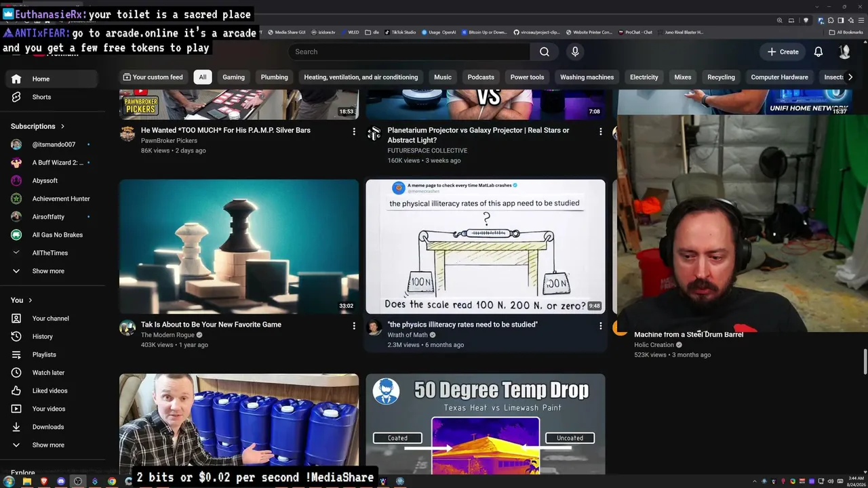Open Downloads in the sidebar
Image resolution: width=868 pixels, height=488 pixels.
(53, 427)
